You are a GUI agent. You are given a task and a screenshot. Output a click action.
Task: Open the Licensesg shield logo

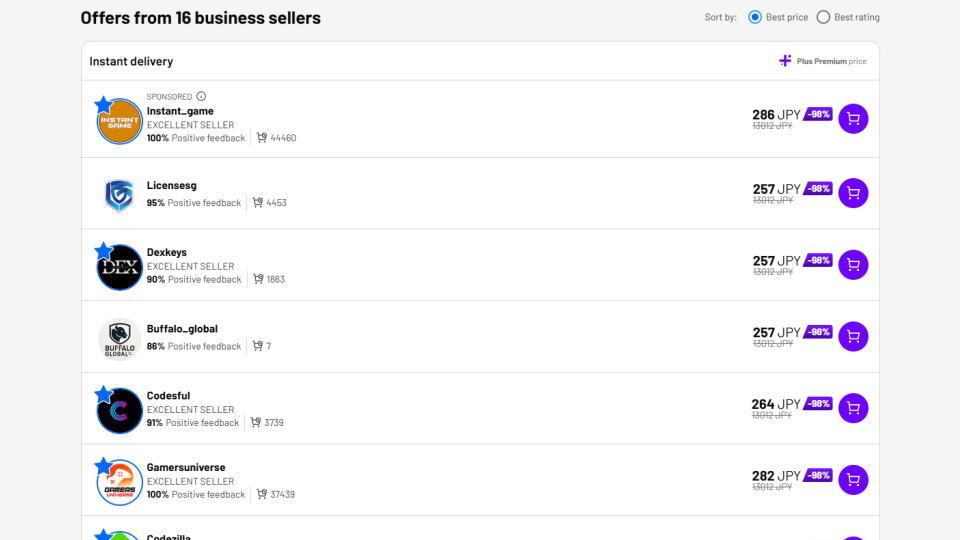[x=119, y=195]
